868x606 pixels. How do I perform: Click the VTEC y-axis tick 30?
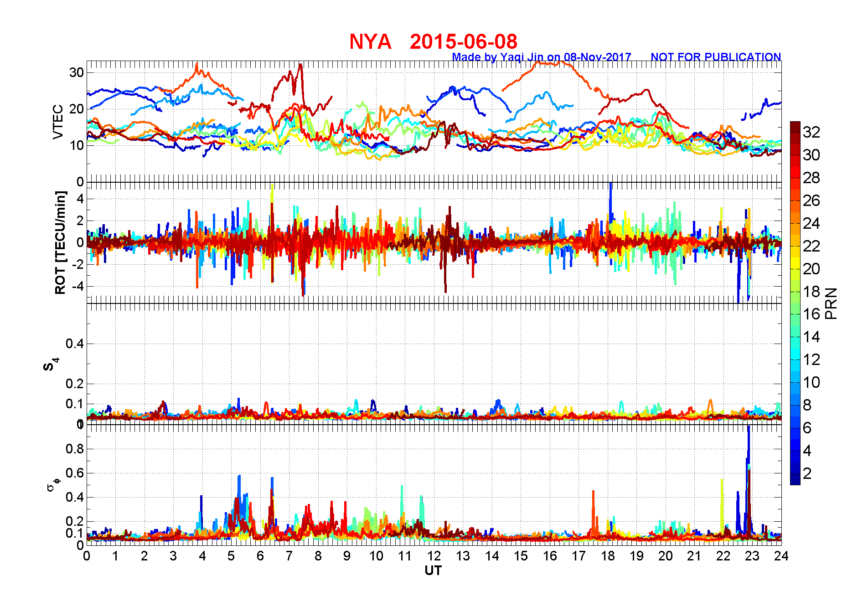[77, 72]
